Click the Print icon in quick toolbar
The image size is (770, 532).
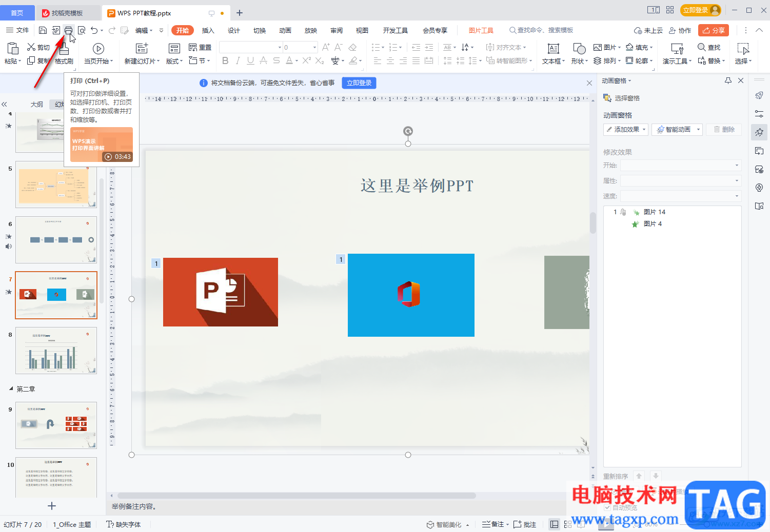tap(68, 30)
